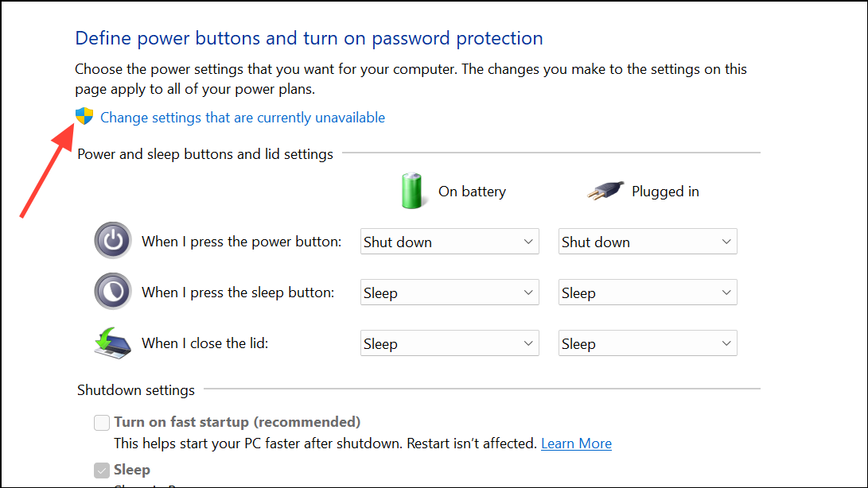The width and height of the screenshot is (868, 488).
Task: Click the Power and sleep buttons and lid settings heading
Action: (x=204, y=153)
